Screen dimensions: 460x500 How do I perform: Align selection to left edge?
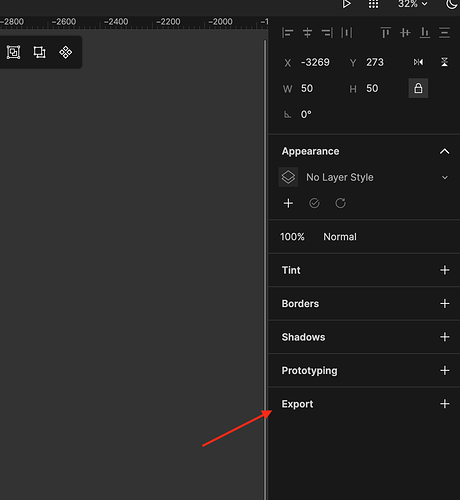(x=287, y=33)
